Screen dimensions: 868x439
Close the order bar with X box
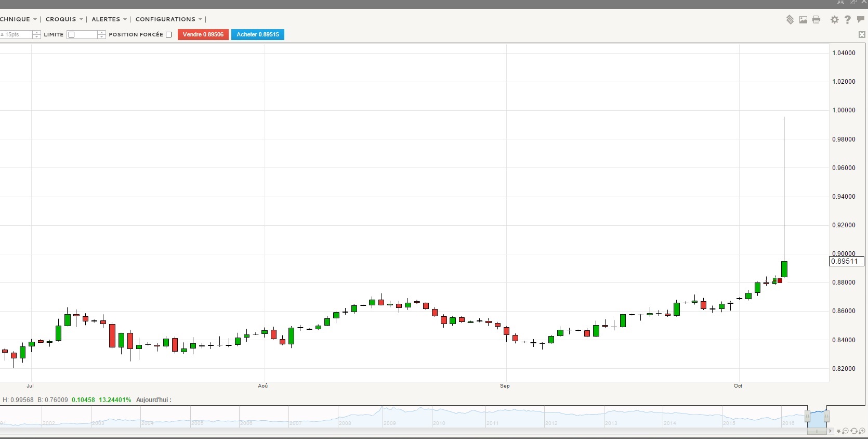[862, 35]
